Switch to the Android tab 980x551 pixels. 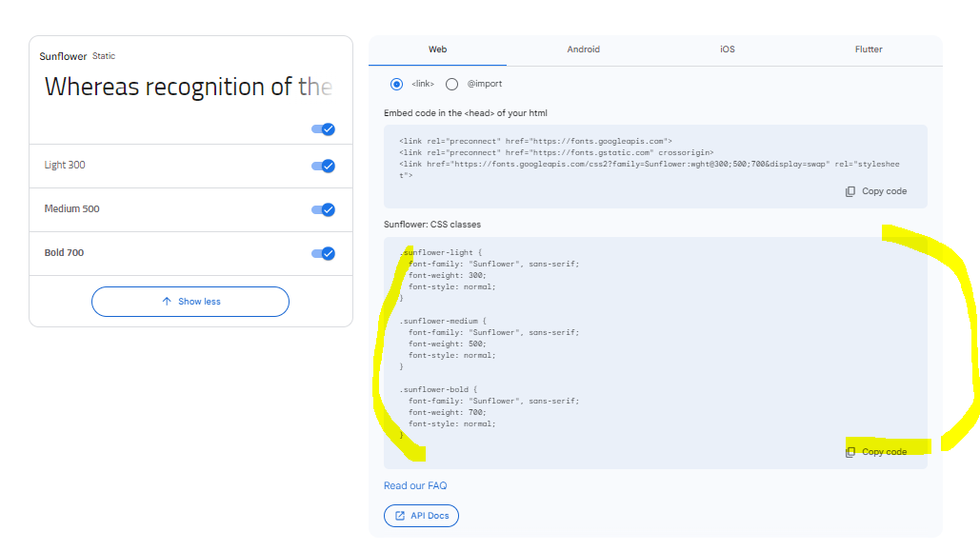pos(583,49)
